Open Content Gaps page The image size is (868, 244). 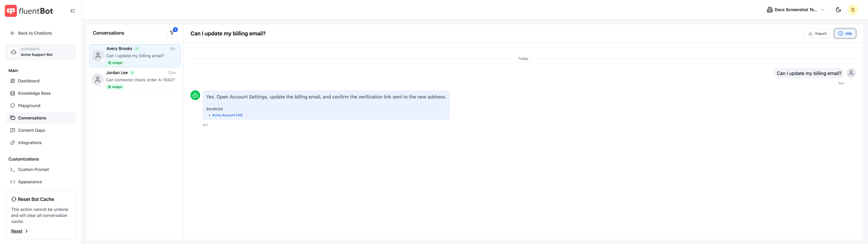41,130
